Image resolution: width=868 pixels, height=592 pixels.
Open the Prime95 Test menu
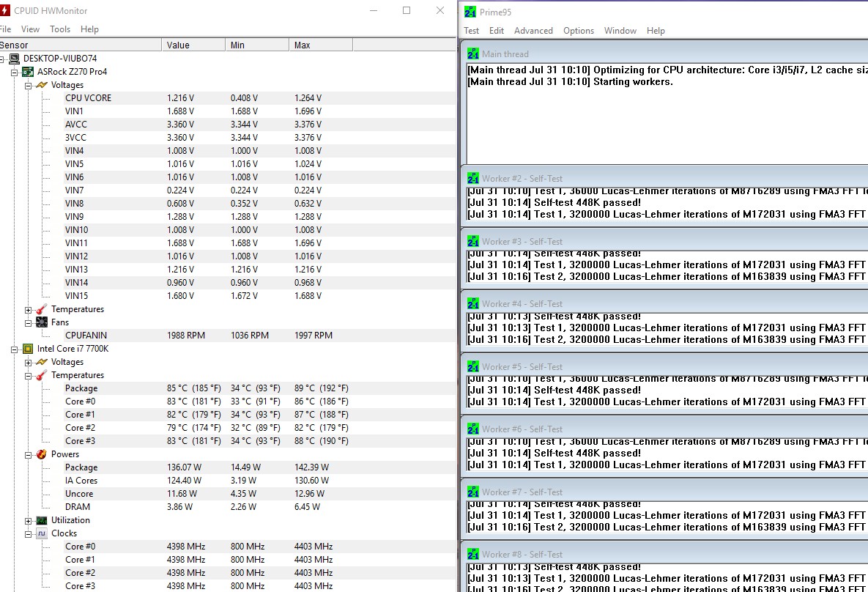click(x=471, y=31)
